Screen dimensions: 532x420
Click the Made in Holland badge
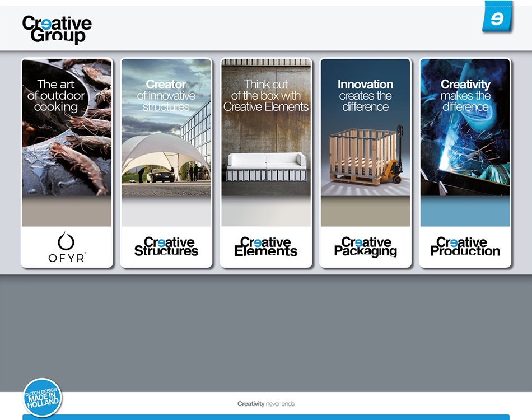[42, 398]
